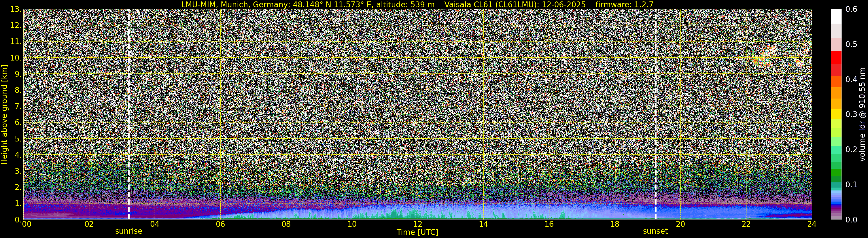Click the white dashed sunrise marker line
This screenshot has height=238, width=868.
(129, 114)
